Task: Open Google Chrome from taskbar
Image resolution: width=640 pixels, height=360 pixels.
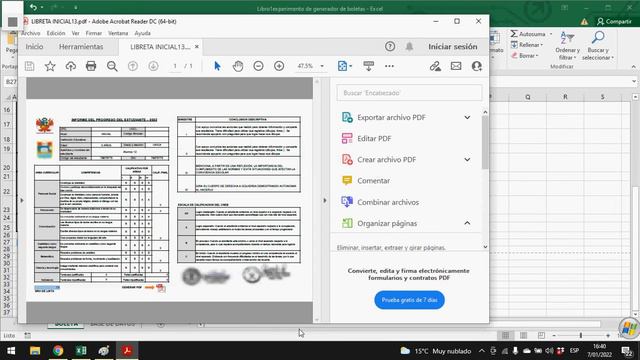Action: point(58,351)
